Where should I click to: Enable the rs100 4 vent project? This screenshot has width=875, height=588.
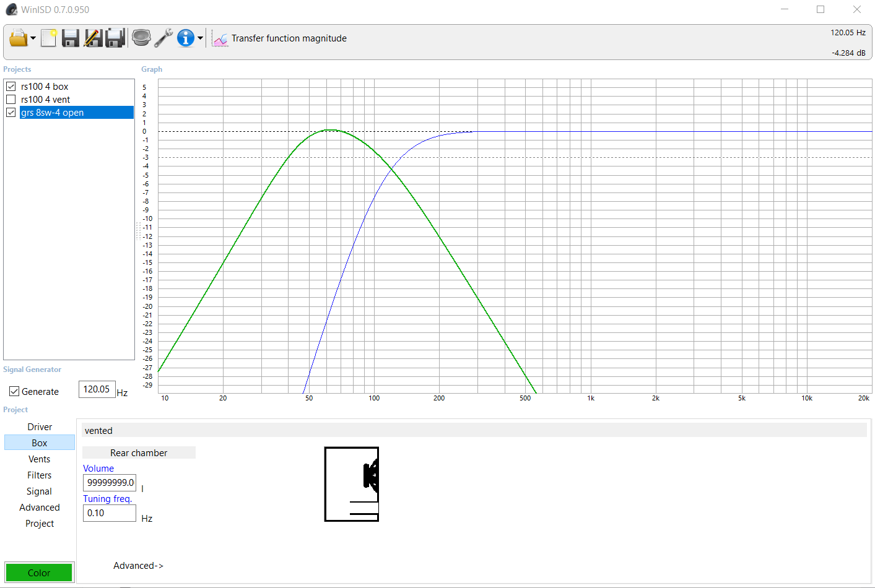[x=11, y=100]
